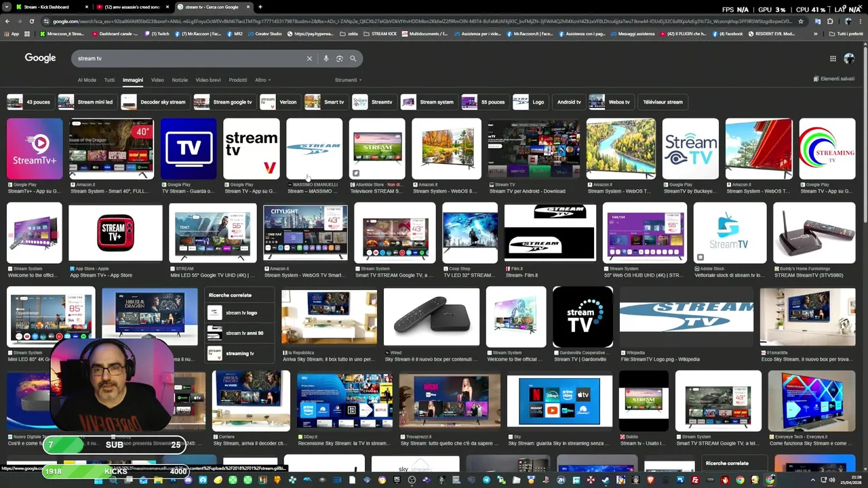
Task: Open the Google apps grid icon
Action: [833, 58]
